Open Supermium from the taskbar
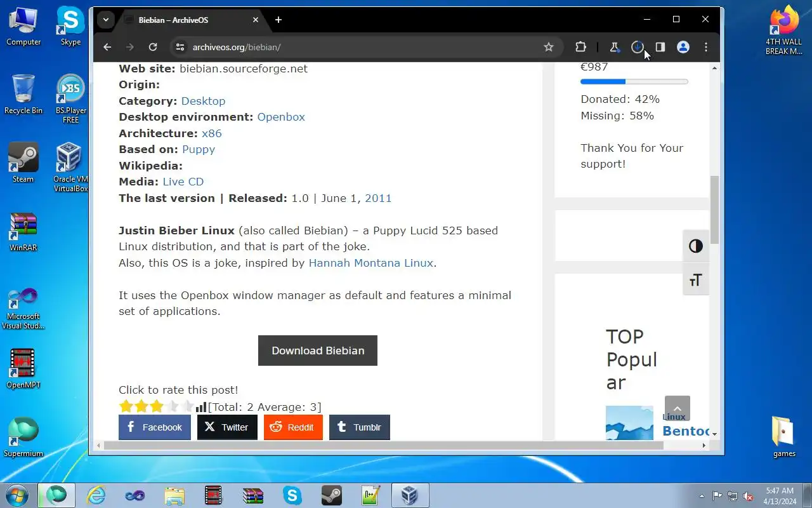 [56, 495]
